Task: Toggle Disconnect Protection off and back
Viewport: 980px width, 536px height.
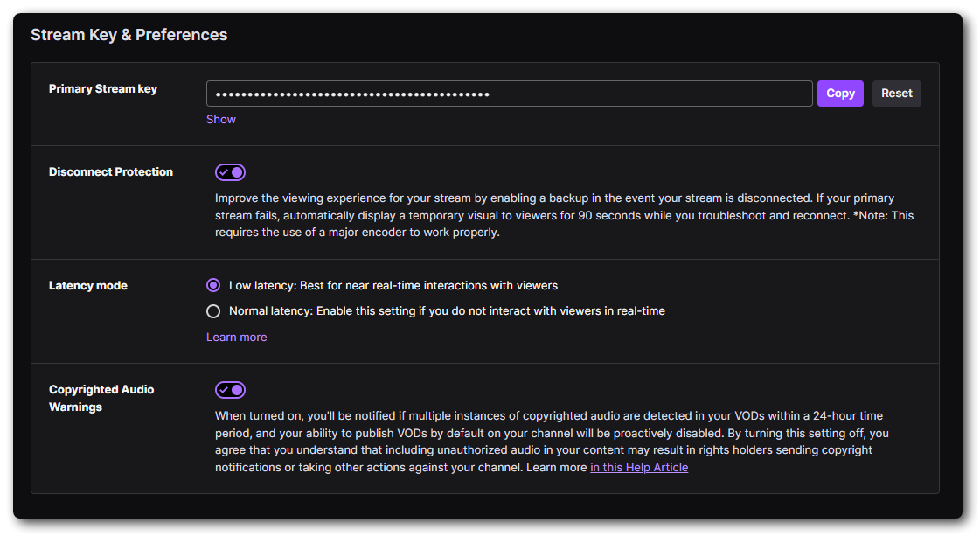Action: (x=230, y=171)
